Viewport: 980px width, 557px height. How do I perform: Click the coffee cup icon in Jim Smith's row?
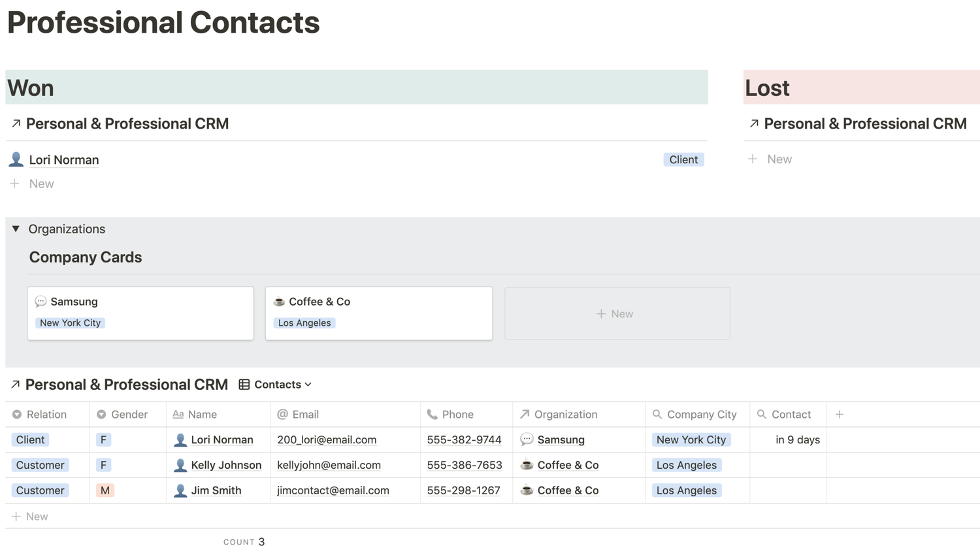point(527,490)
